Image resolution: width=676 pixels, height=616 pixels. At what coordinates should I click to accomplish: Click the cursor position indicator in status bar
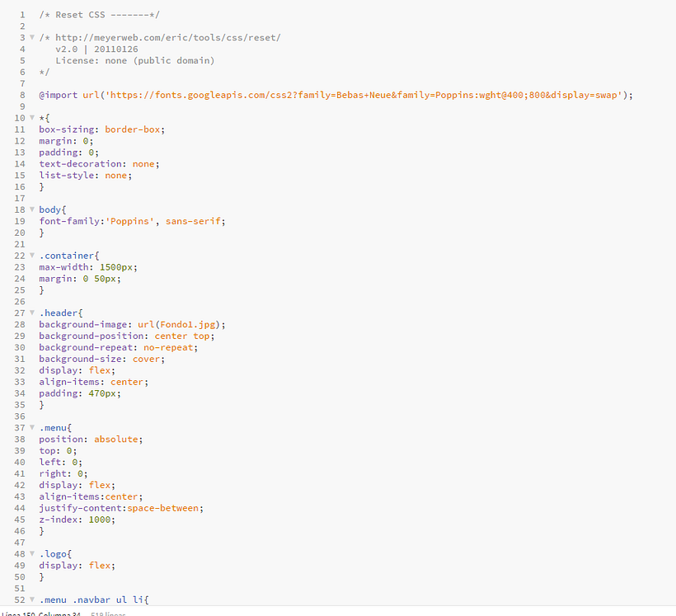pyautogui.click(x=40, y=614)
